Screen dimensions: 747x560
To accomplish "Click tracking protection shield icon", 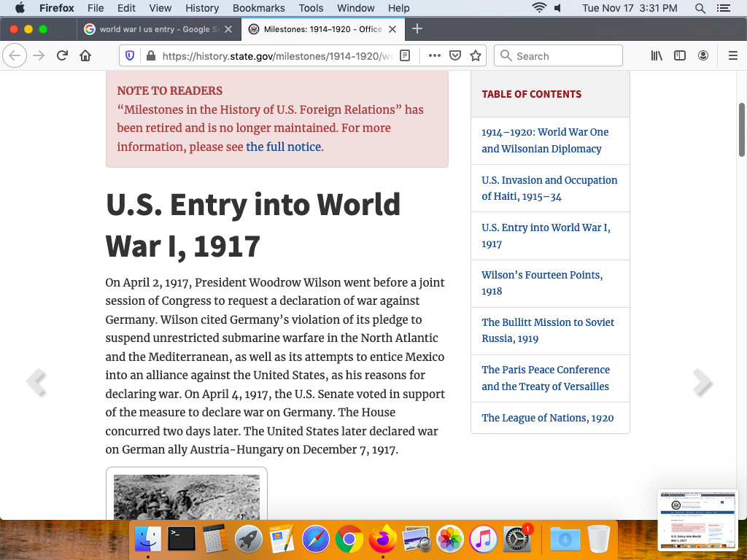I will coord(131,56).
